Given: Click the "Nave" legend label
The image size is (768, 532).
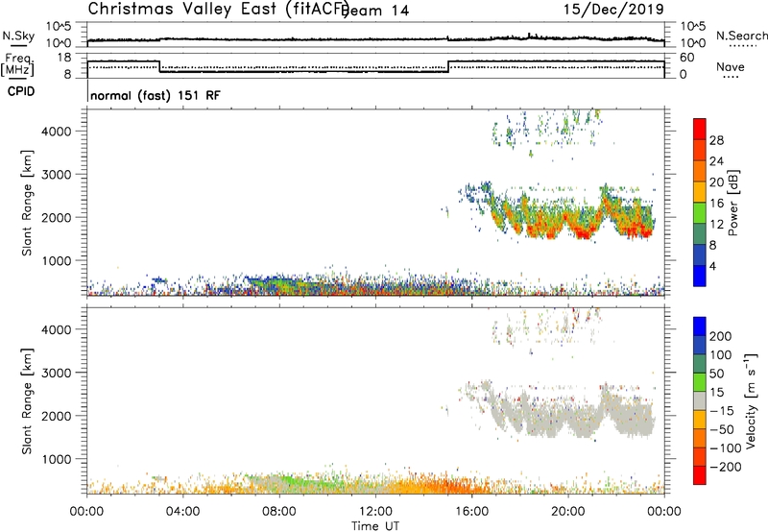Looking at the screenshot, I should pyautogui.click(x=731, y=66).
